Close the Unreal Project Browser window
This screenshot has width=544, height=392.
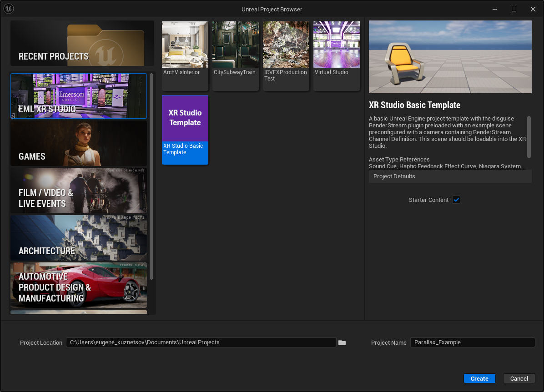tap(533, 9)
